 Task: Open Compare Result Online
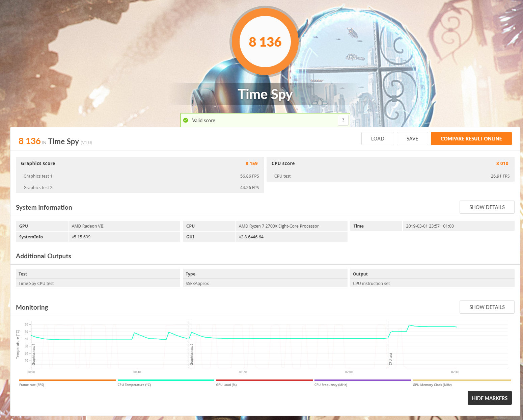471,139
